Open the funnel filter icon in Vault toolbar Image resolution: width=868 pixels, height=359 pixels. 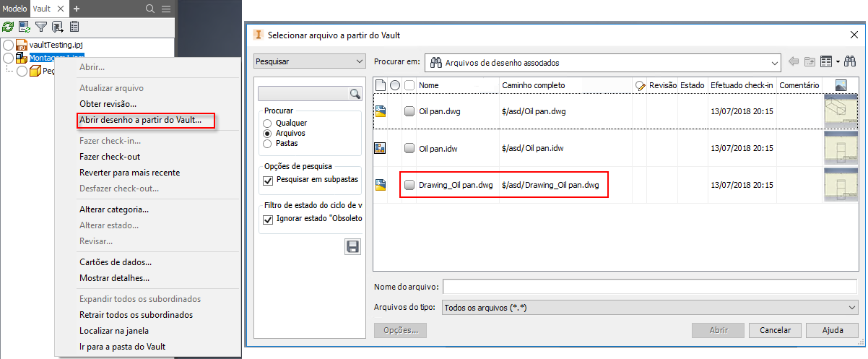tap(41, 27)
